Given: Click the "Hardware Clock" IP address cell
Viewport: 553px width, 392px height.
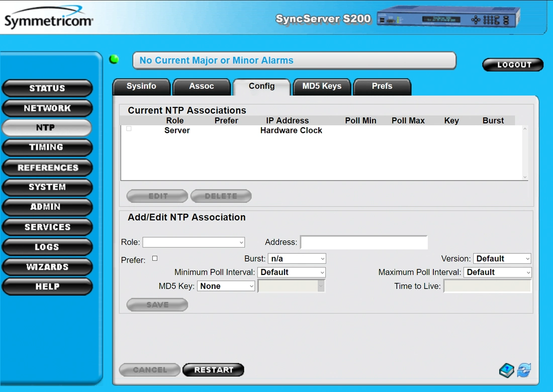Looking at the screenshot, I should pos(291,131).
